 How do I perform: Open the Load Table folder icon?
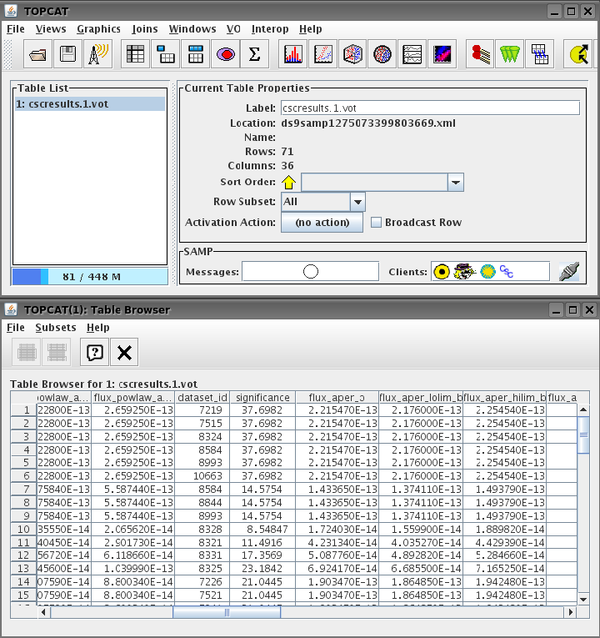(x=38, y=54)
